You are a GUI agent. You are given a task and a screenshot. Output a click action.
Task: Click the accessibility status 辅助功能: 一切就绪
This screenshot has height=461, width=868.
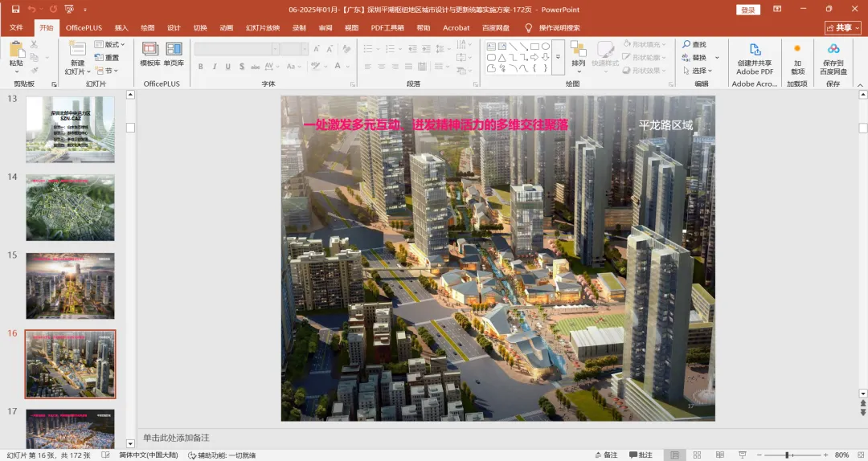[222, 455]
